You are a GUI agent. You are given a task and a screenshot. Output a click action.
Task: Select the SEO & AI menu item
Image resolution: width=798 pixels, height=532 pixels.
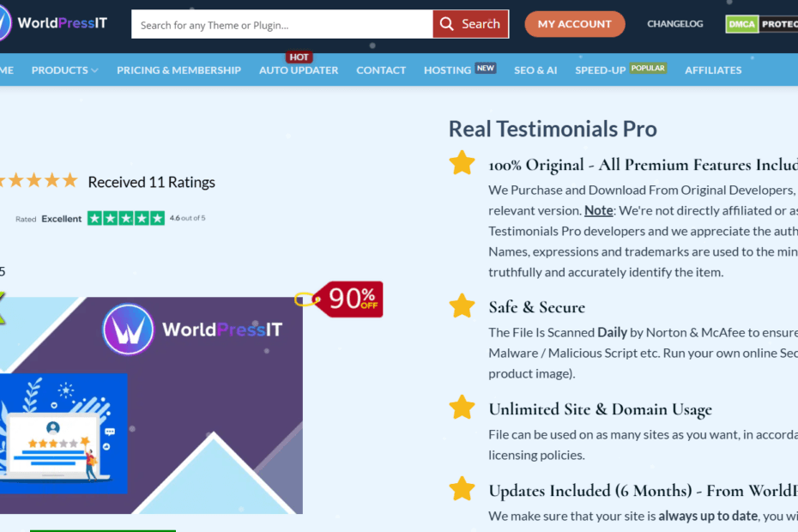pyautogui.click(x=535, y=70)
